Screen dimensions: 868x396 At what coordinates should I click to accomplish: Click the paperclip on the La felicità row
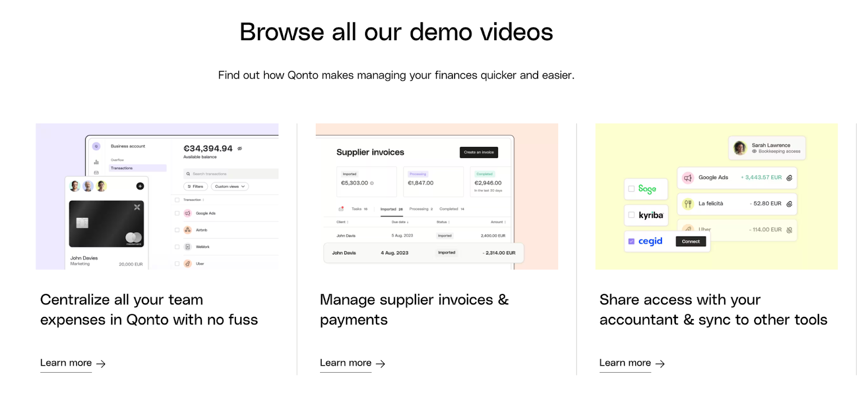[x=789, y=204]
